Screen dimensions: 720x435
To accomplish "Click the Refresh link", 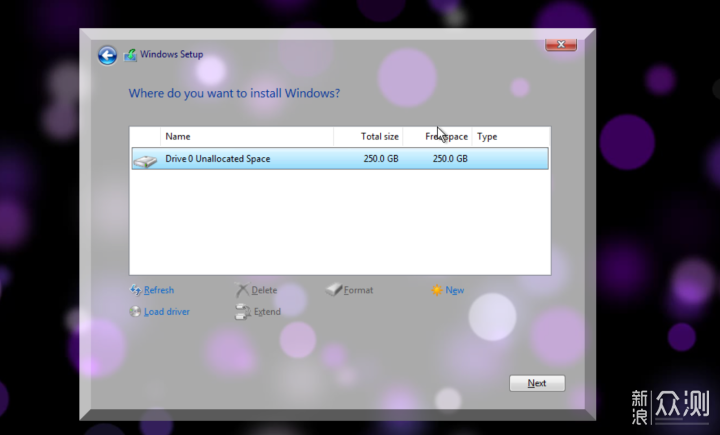I will 159,290.
